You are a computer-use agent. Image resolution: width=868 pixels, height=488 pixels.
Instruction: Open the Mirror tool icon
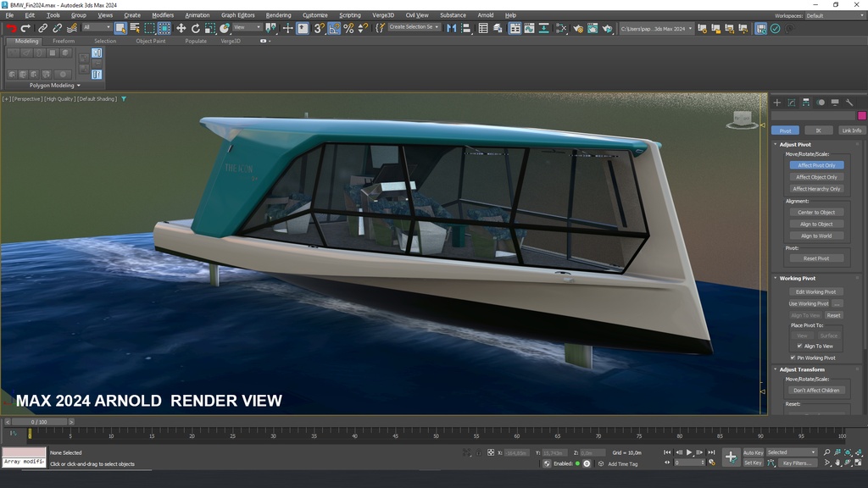(450, 28)
